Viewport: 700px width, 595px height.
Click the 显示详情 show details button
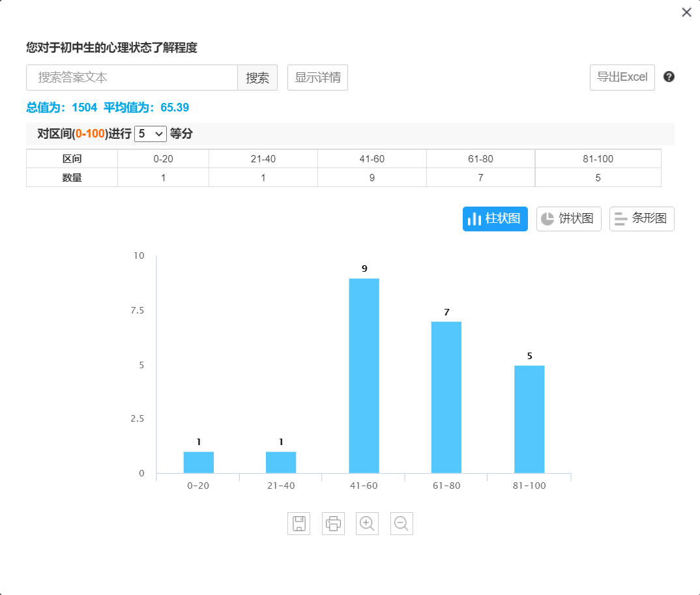coord(317,78)
